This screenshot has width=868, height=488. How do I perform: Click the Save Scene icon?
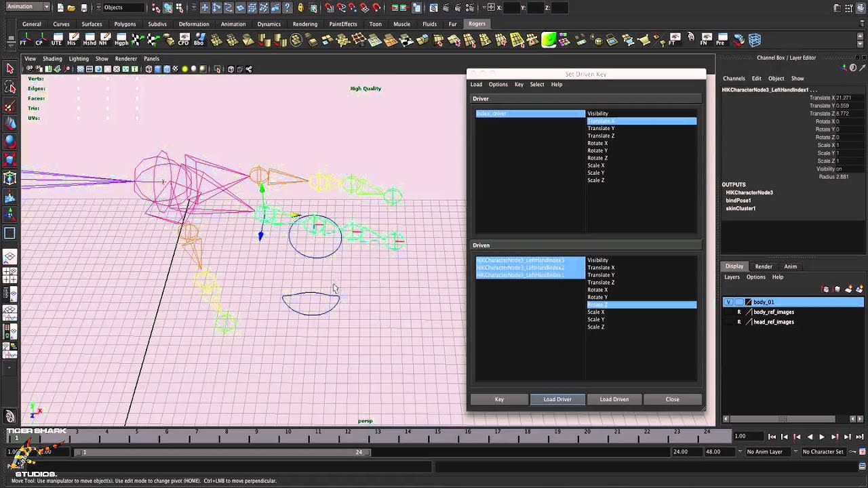point(83,7)
